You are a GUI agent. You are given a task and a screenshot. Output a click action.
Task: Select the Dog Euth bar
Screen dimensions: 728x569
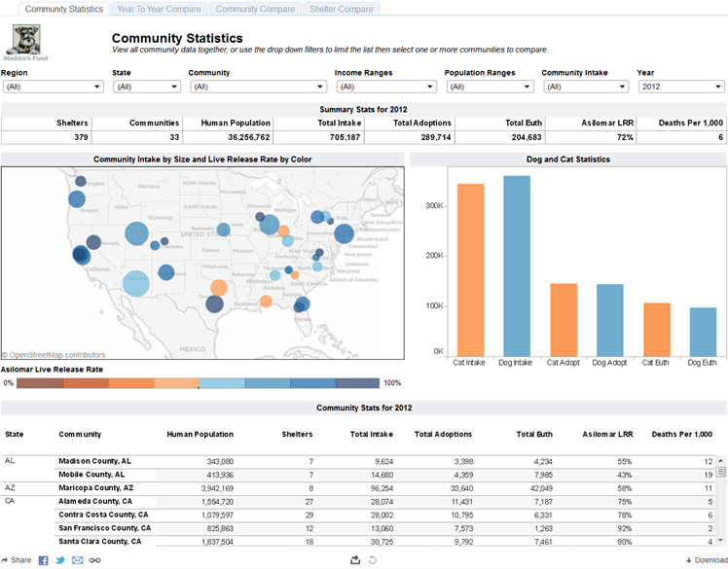(703, 332)
